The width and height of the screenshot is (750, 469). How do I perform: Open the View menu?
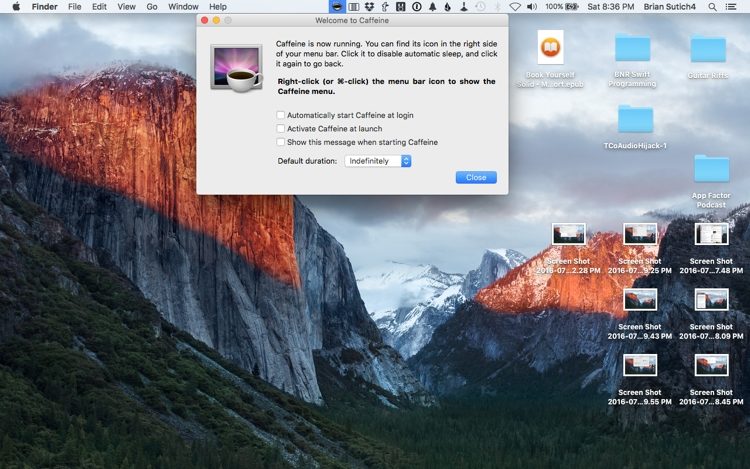[x=127, y=7]
